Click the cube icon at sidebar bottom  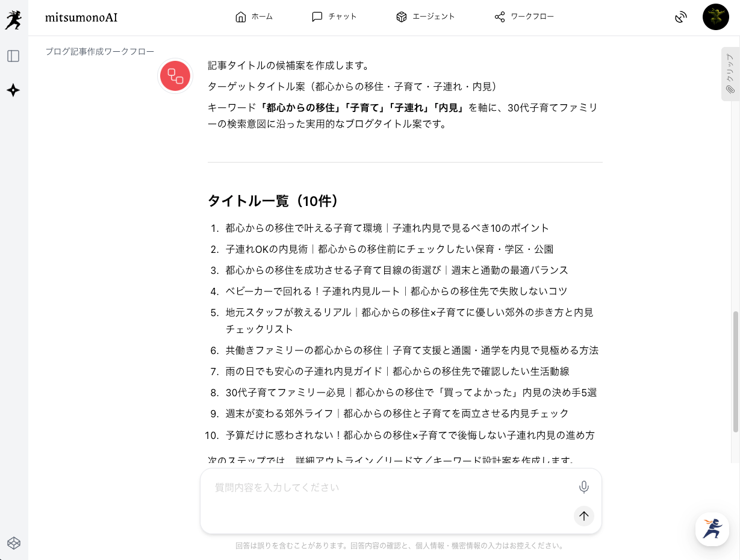point(13,543)
